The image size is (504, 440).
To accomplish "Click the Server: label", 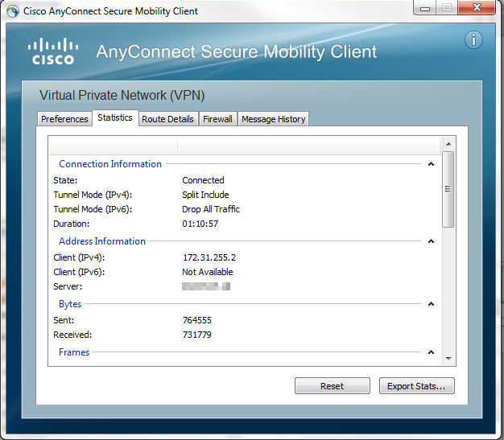I will tap(68, 286).
